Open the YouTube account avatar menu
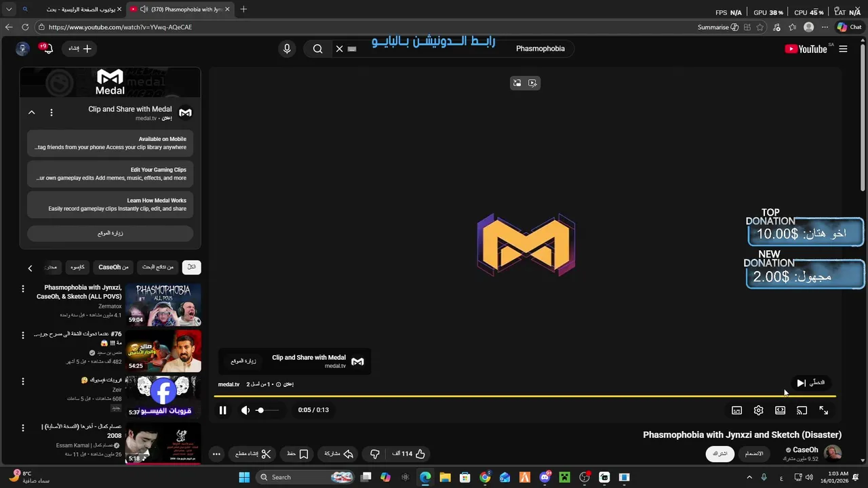 click(x=22, y=49)
